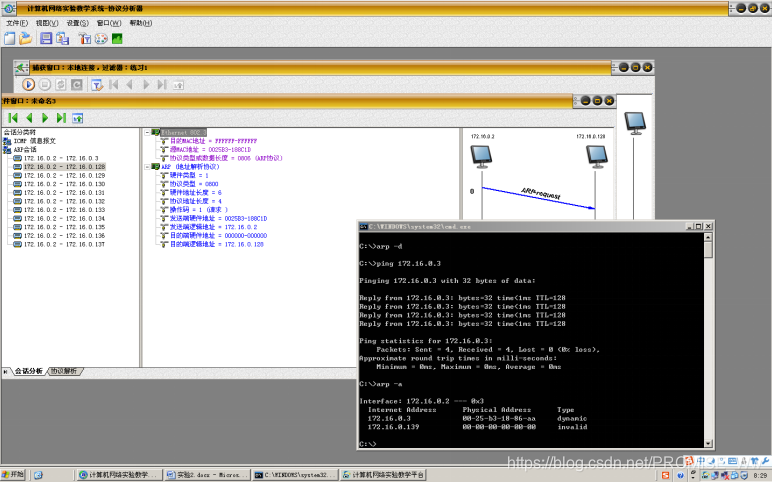Click the tab scroll-left arrow beside 会话分析

pos(5,372)
